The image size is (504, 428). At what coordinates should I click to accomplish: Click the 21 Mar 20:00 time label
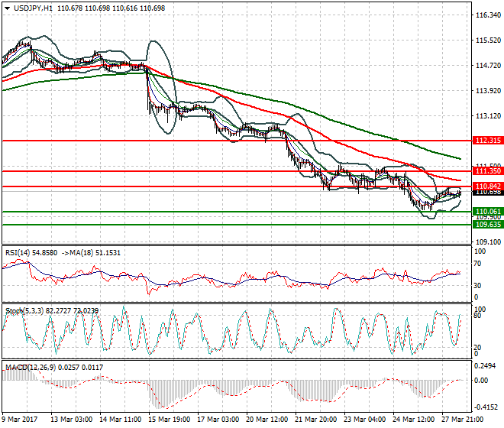tap(315, 420)
